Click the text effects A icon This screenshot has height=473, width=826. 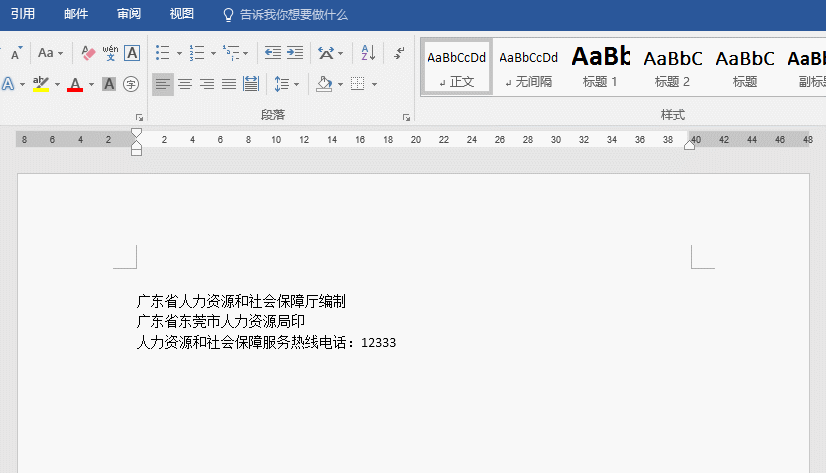(x=8, y=84)
